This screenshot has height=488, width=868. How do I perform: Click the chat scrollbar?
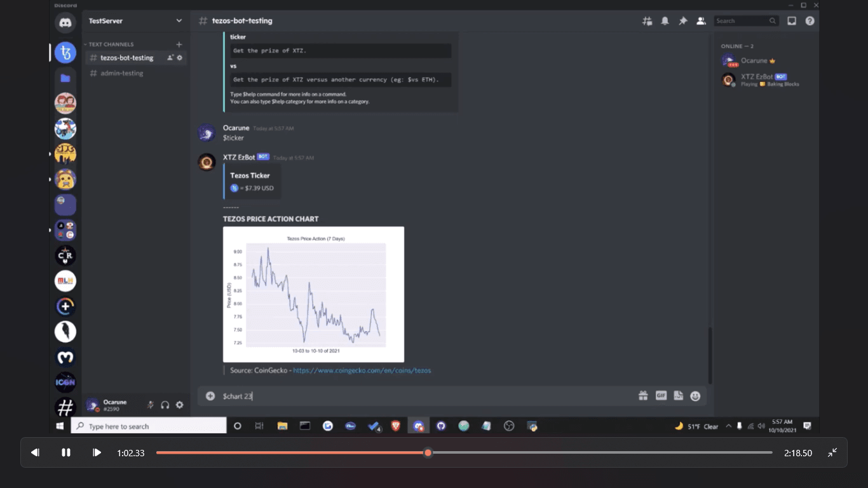(x=710, y=355)
